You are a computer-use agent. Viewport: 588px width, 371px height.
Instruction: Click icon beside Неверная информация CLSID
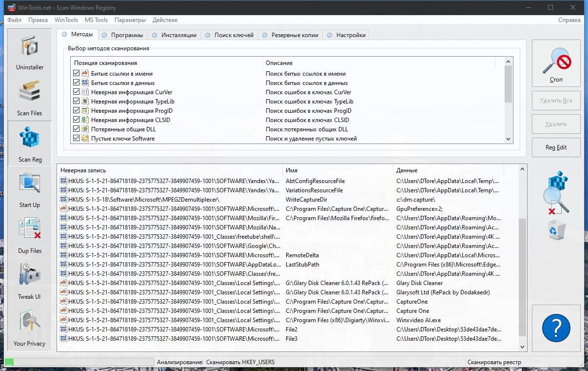(x=84, y=120)
